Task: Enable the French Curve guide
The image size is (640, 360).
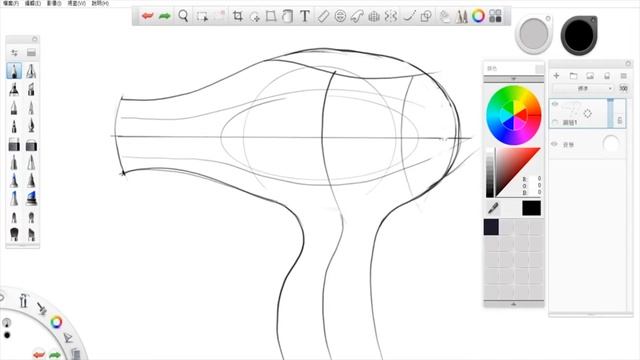Action: 357,16
